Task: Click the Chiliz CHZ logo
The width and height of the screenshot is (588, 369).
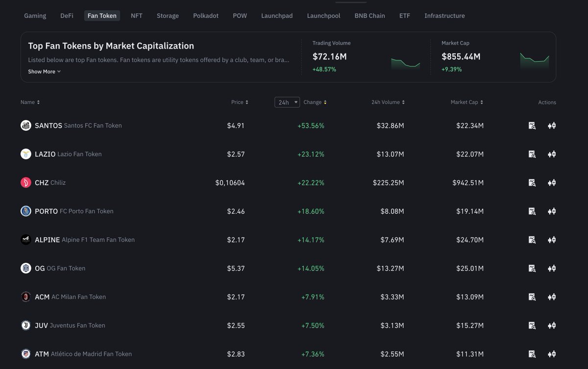Action: [x=26, y=183]
